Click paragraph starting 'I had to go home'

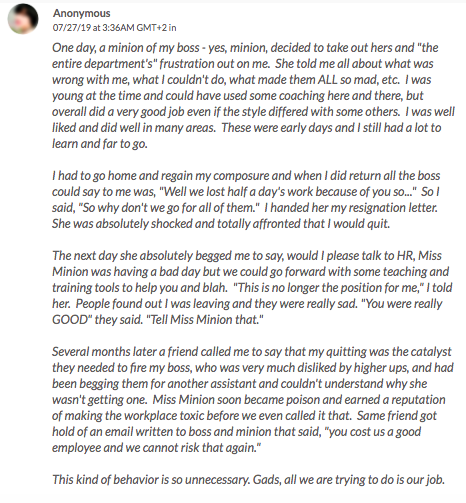(x=246, y=200)
